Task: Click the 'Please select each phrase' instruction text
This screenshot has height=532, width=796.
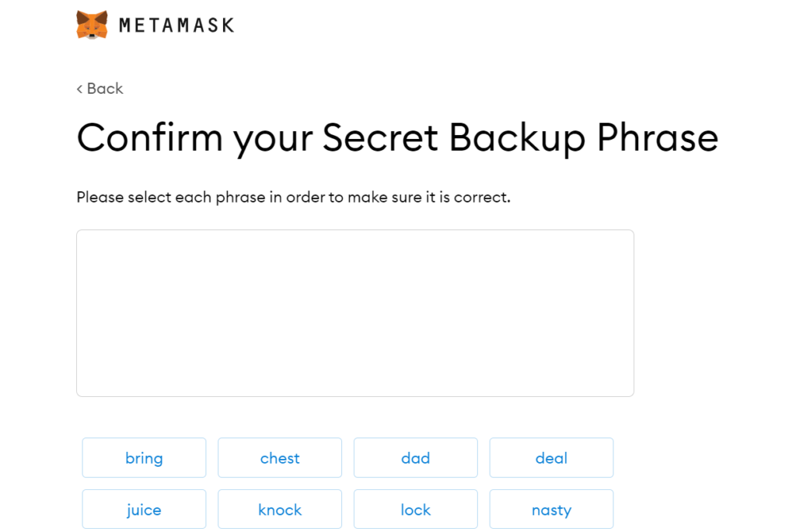Action: (293, 196)
